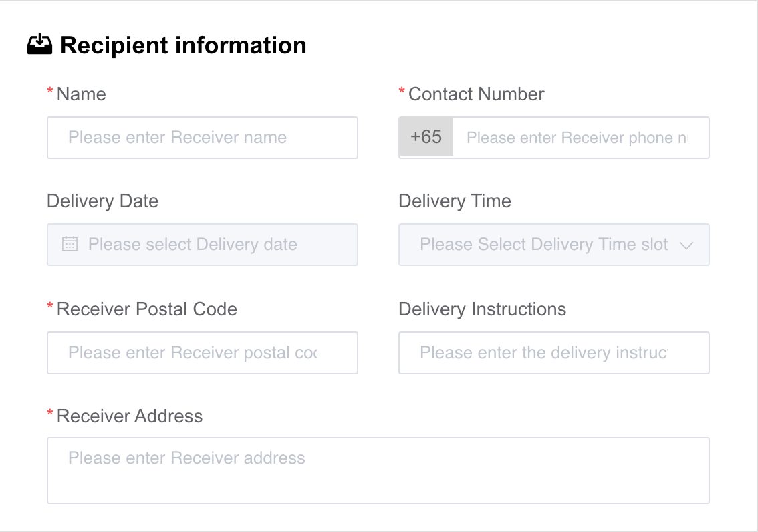The image size is (758, 532).
Task: Click the inbox icon beside Recipient information
Action: pos(41,44)
